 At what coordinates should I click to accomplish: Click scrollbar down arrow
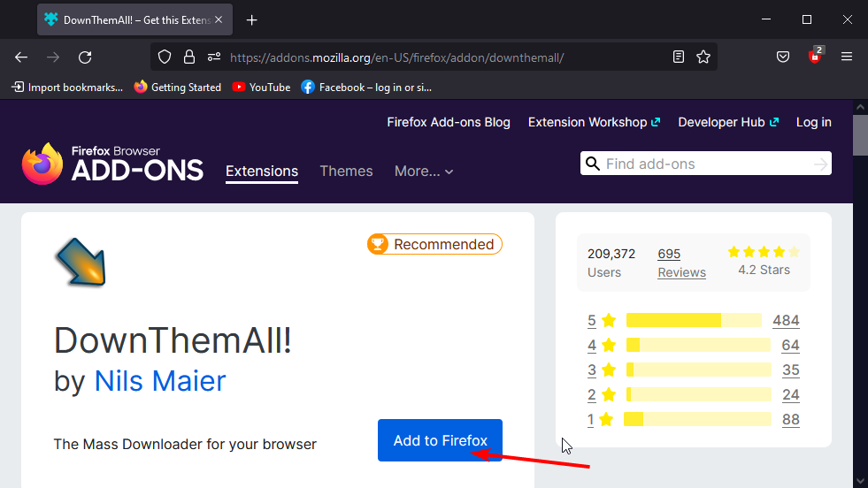pyautogui.click(x=860, y=481)
